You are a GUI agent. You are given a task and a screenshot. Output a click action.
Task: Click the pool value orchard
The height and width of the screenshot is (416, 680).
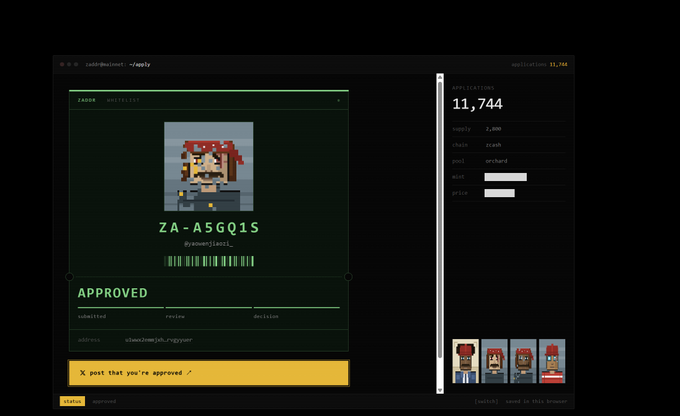pyautogui.click(x=496, y=161)
